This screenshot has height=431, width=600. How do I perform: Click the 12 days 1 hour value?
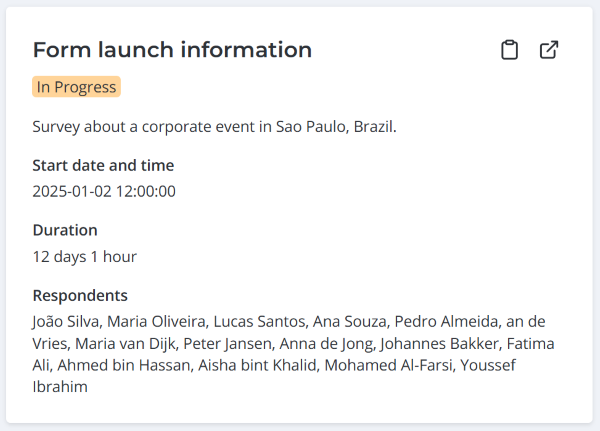pyautogui.click(x=84, y=256)
